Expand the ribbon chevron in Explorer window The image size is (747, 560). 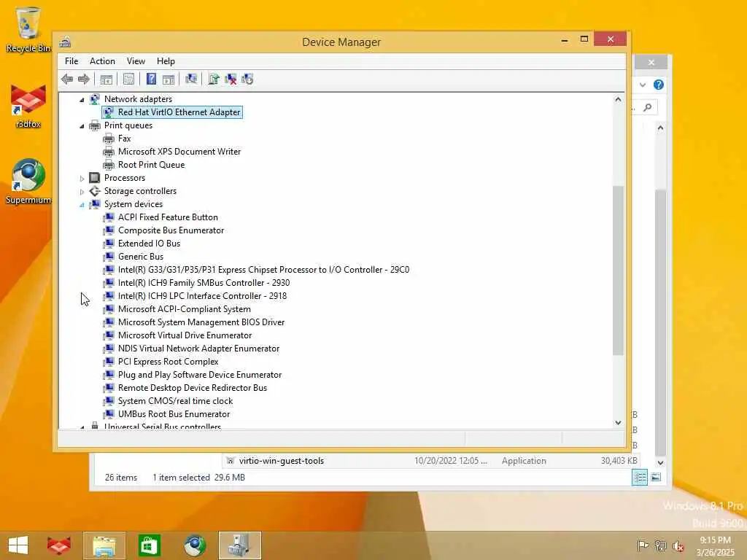tap(643, 85)
